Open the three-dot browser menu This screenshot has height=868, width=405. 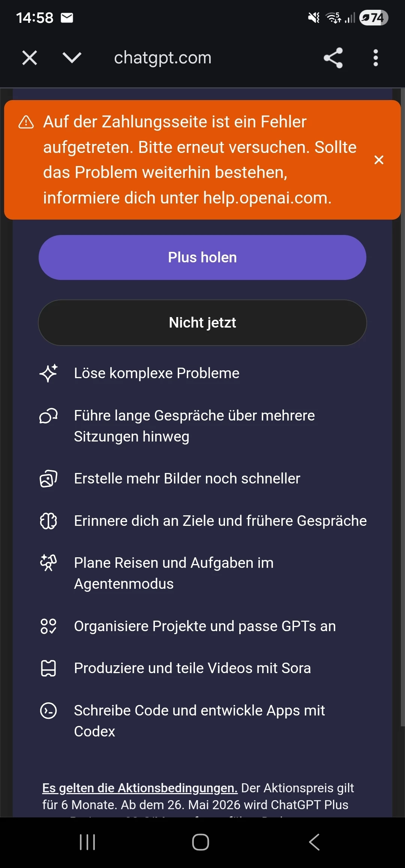point(375,58)
